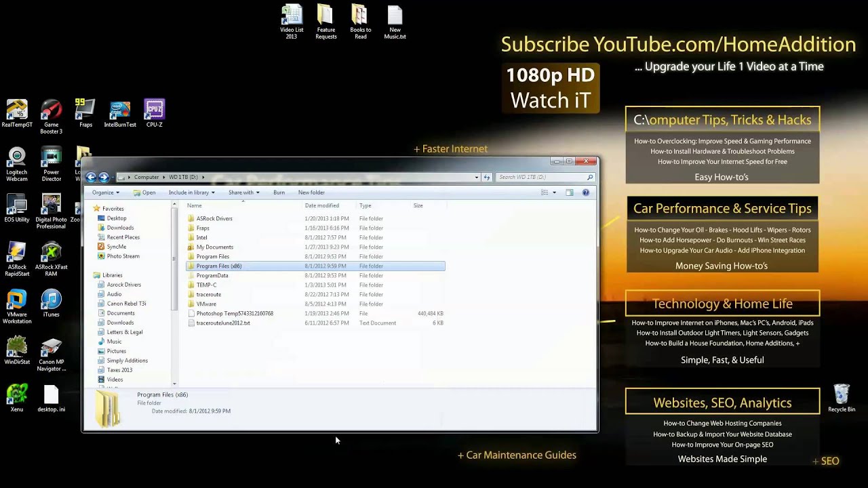Select the Logitech Webcam shortcut
The width and height of the screenshot is (868, 488).
coord(17,164)
